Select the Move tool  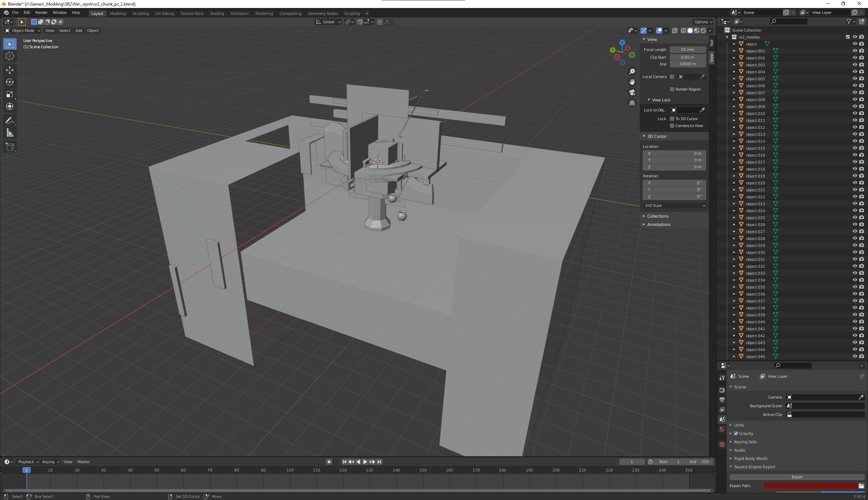10,70
